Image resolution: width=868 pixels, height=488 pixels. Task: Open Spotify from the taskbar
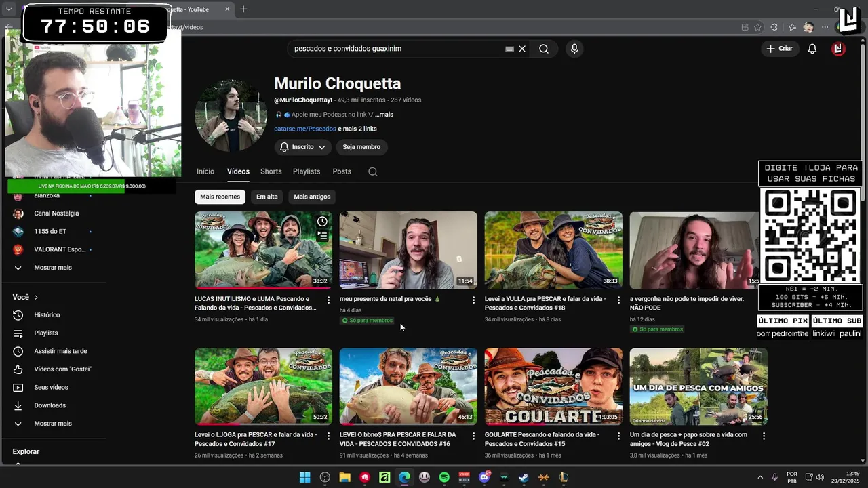(x=444, y=477)
